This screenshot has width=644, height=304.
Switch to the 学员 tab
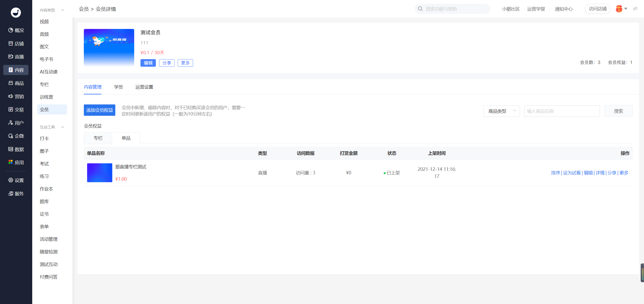click(118, 87)
